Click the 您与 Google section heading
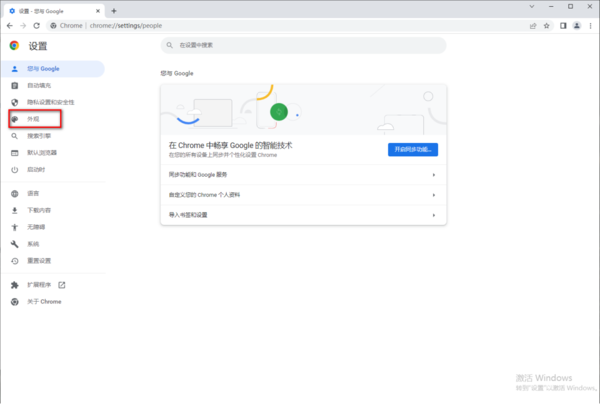The height and width of the screenshot is (404, 600). click(x=177, y=73)
